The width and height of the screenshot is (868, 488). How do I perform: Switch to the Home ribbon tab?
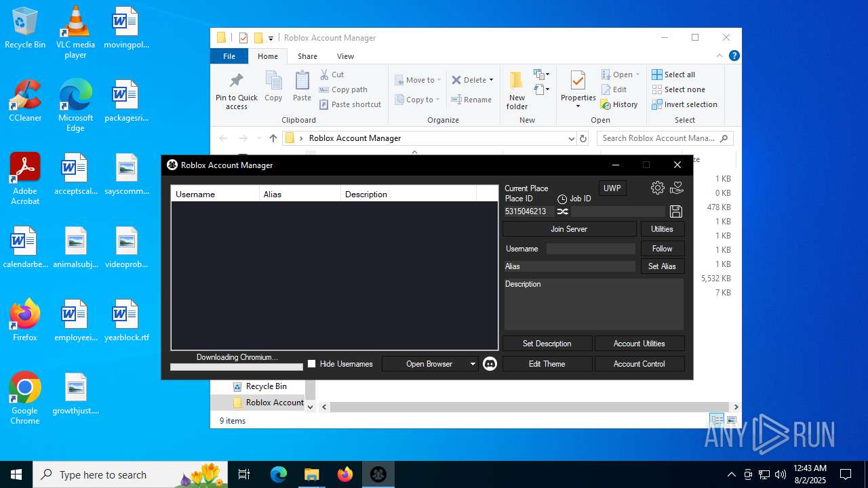click(268, 56)
